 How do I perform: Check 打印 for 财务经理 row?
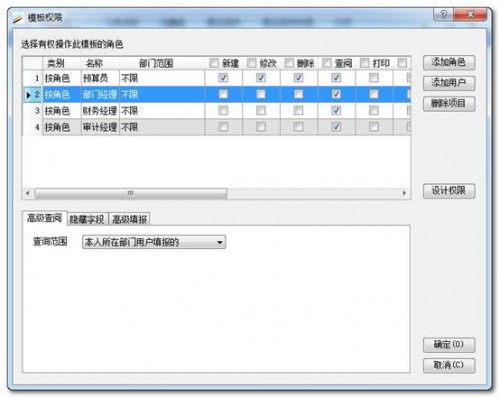374,110
